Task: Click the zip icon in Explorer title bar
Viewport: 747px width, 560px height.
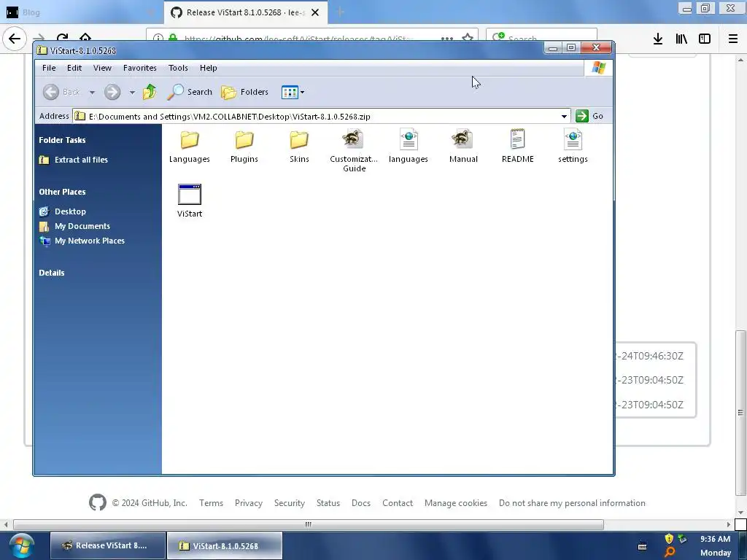Action: point(42,50)
